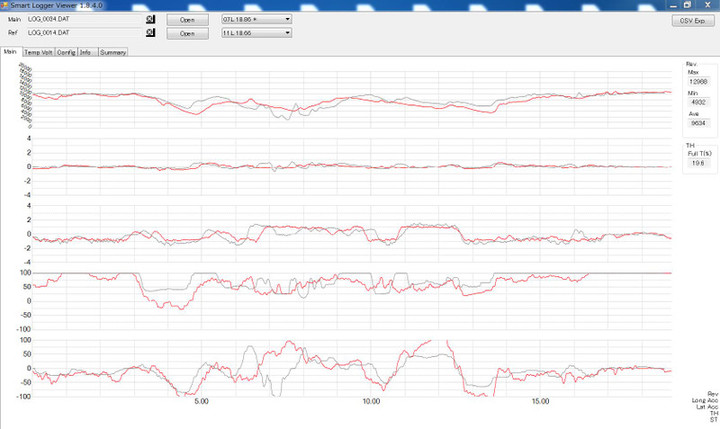The image size is (720, 429).
Task: Restore the window using title bar button
Action: (689, 4)
